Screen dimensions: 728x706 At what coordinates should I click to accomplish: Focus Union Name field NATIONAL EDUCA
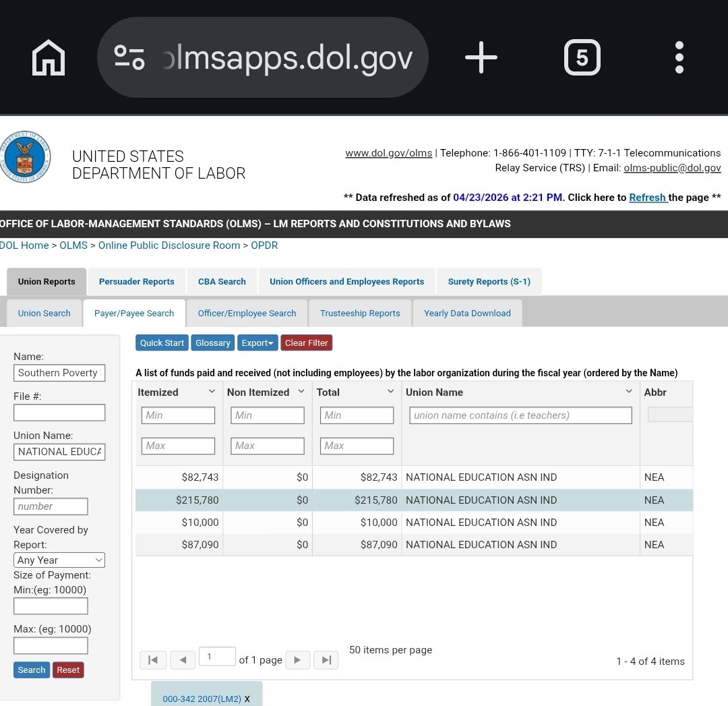(59, 452)
